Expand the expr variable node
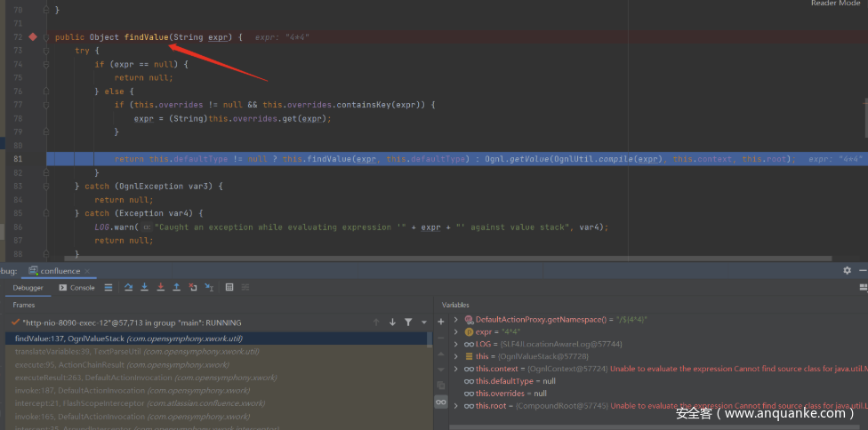This screenshot has height=430, width=868. click(x=456, y=330)
